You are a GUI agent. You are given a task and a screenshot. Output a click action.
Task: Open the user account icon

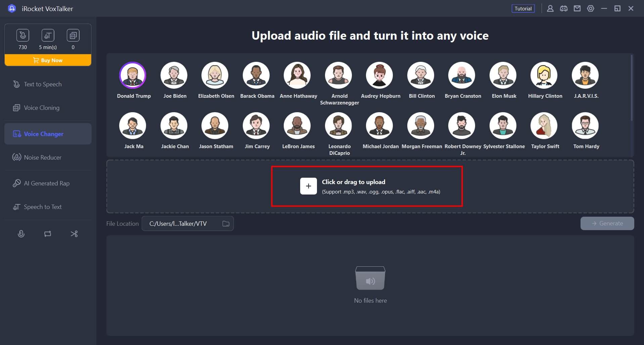[x=550, y=8]
